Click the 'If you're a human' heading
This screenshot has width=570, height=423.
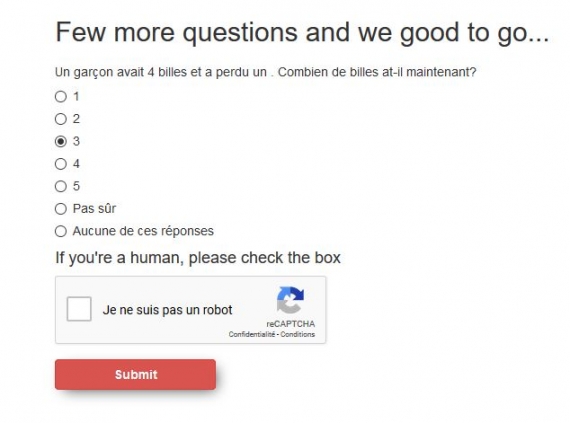point(198,258)
